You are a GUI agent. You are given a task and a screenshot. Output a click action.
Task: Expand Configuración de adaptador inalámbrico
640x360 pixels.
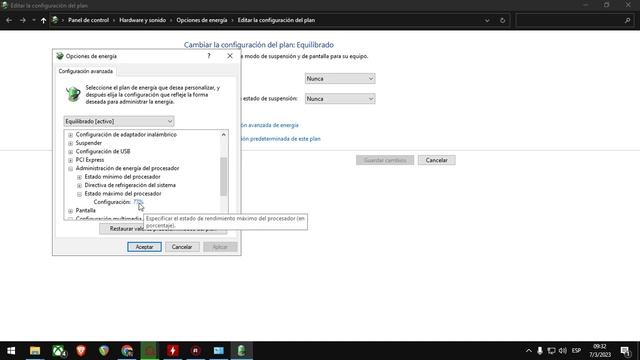pyautogui.click(x=71, y=135)
